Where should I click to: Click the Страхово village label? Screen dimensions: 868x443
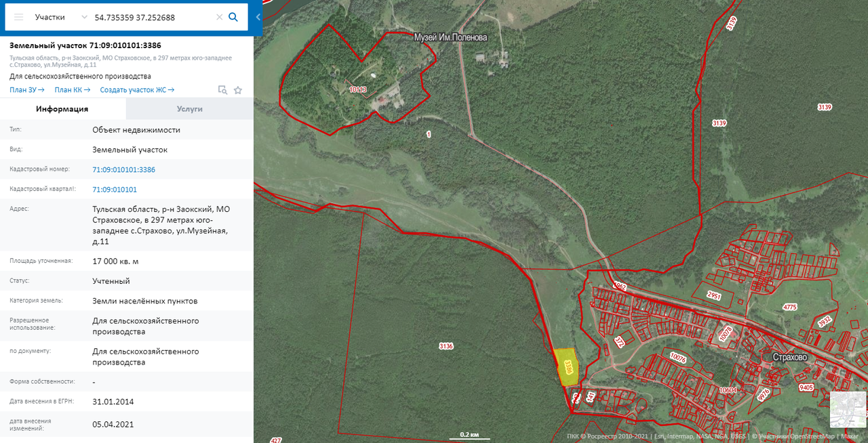click(x=790, y=357)
